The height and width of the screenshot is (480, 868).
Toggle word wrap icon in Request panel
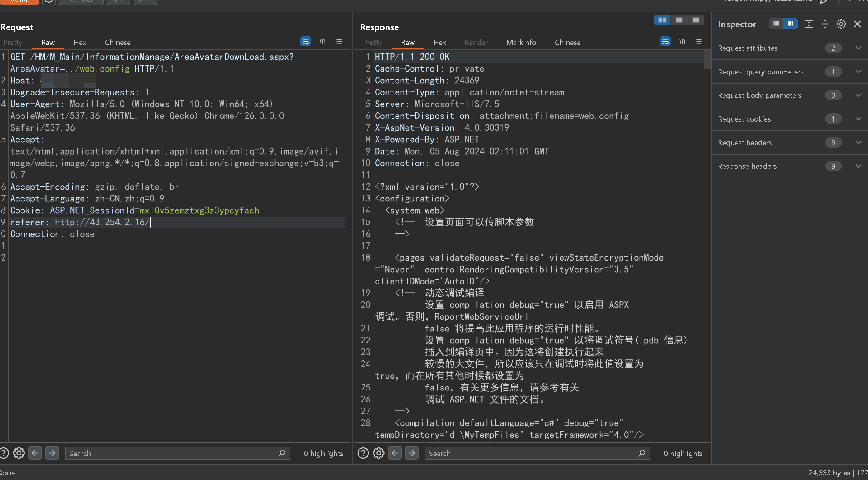point(305,41)
